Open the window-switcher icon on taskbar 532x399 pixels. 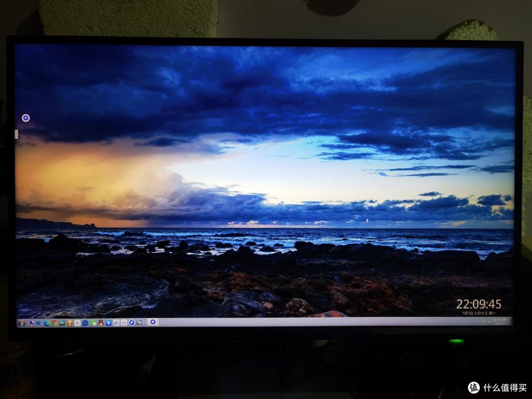coord(139,323)
